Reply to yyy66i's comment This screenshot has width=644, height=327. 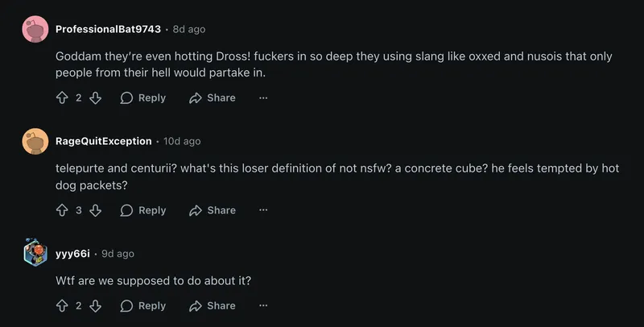click(x=142, y=305)
